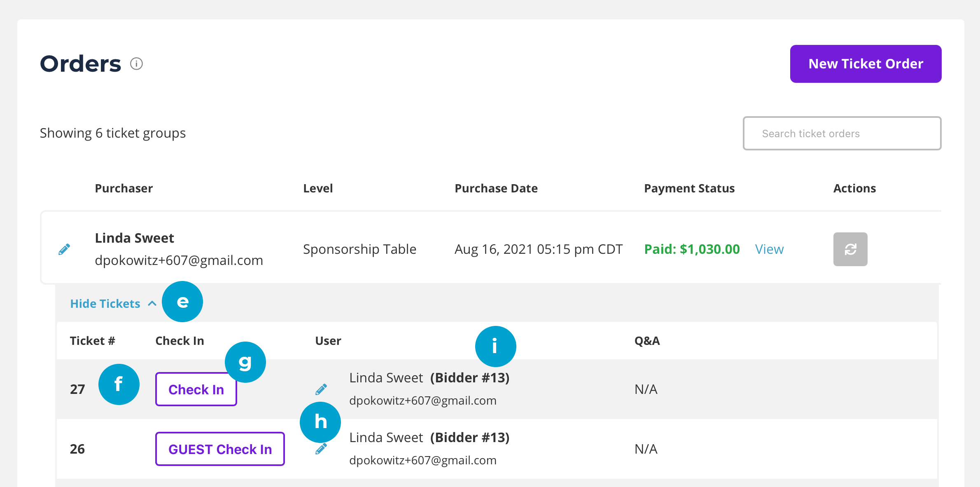
Task: Click the blue circle marker labeled f
Action: point(119,384)
